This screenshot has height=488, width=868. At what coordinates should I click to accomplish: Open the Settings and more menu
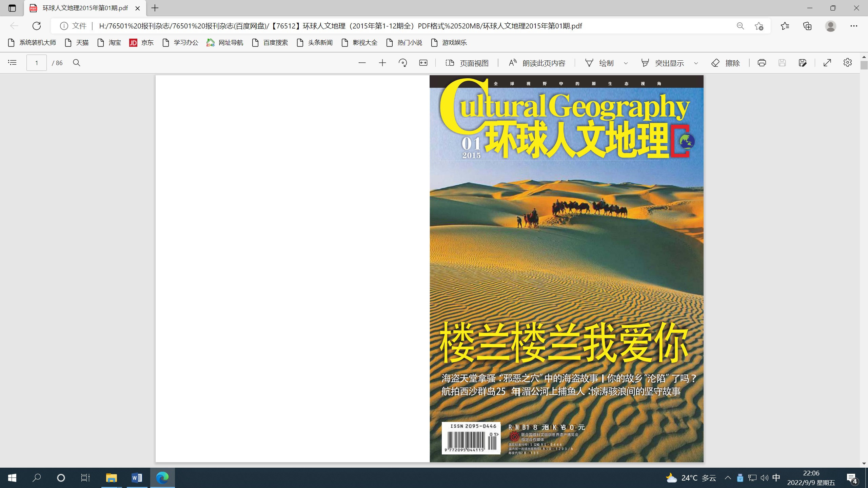pos(854,26)
